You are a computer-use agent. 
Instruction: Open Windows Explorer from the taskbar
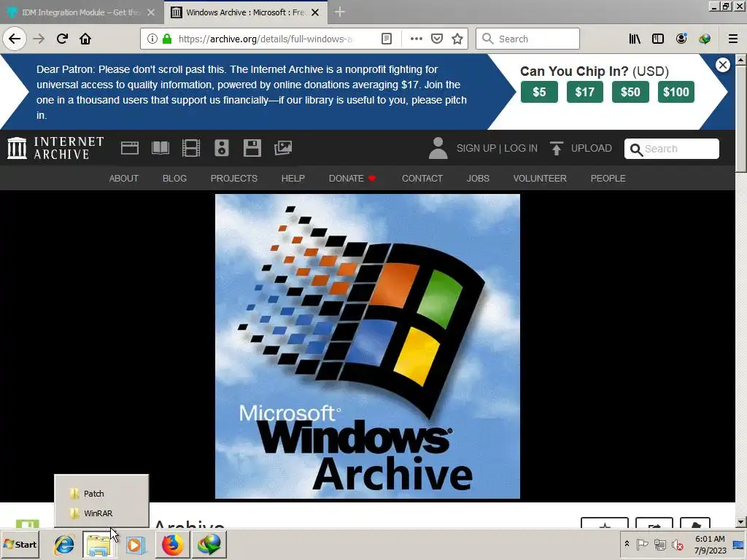point(99,545)
